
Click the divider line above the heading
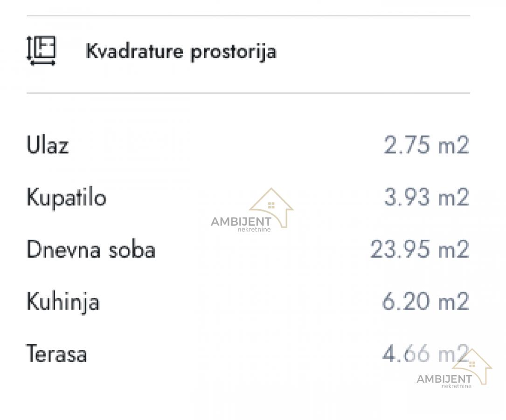point(248,16)
